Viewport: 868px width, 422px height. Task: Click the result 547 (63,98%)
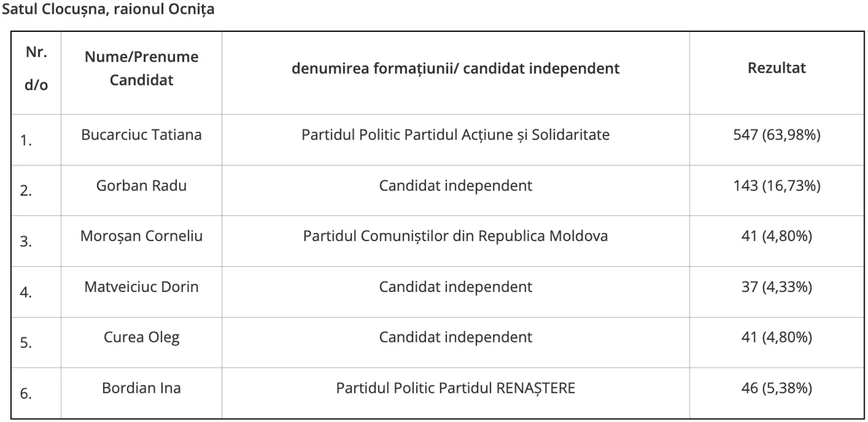pyautogui.click(x=776, y=135)
